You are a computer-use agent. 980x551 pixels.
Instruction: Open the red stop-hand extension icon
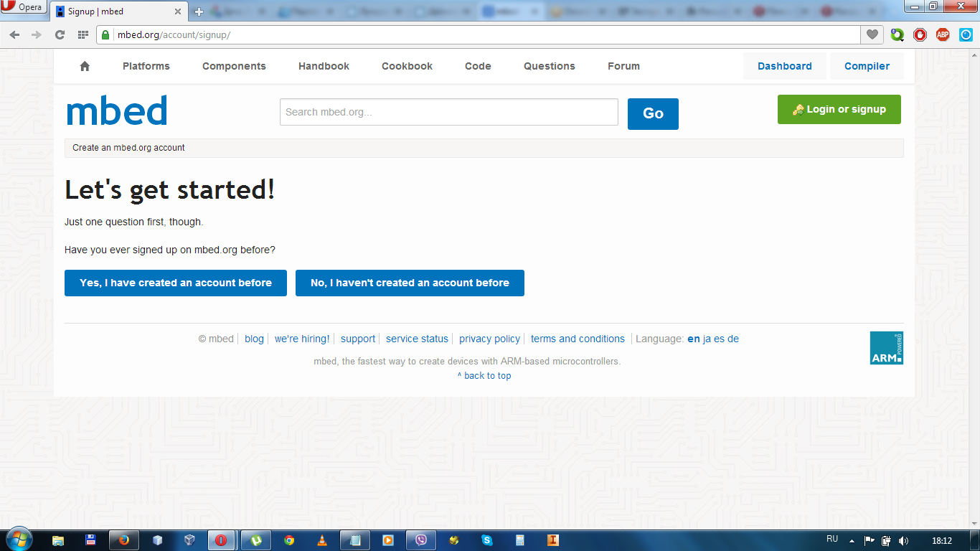[x=920, y=34]
